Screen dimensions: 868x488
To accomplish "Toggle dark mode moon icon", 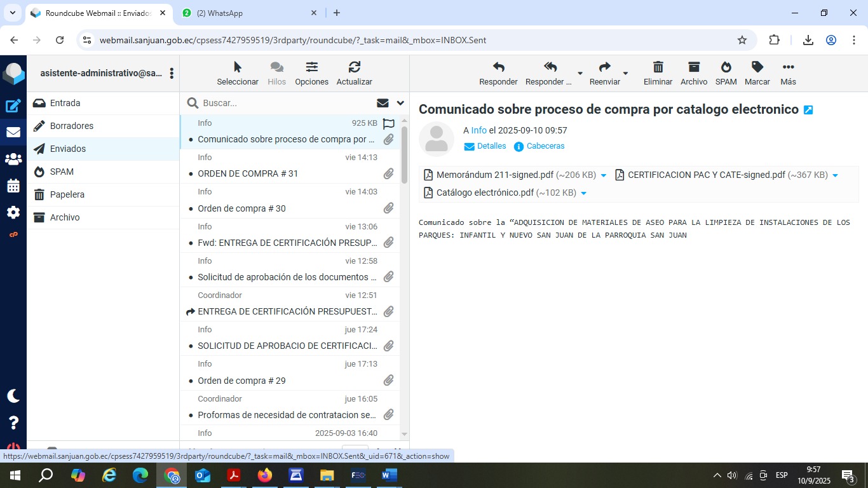I will (x=13, y=396).
